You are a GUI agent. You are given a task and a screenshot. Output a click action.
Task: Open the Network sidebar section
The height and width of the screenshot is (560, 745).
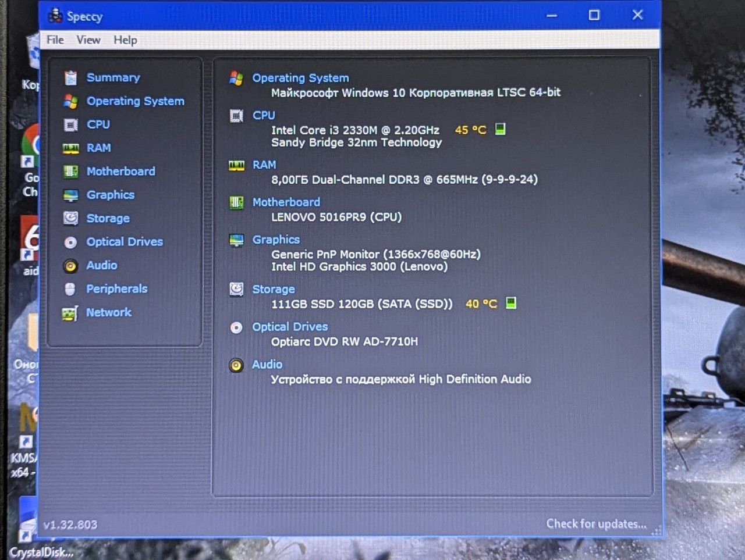tap(109, 312)
